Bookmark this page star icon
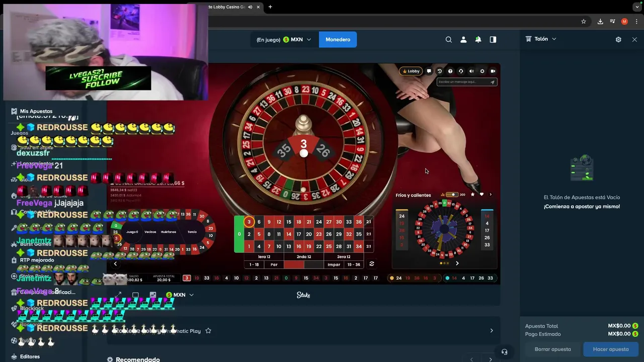This screenshot has height=362, width=644. click(584, 22)
